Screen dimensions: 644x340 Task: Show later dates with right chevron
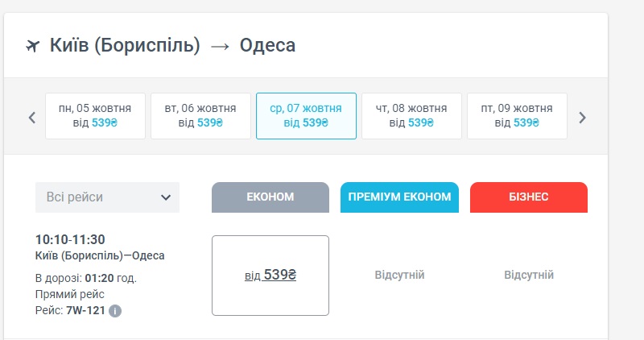582,117
